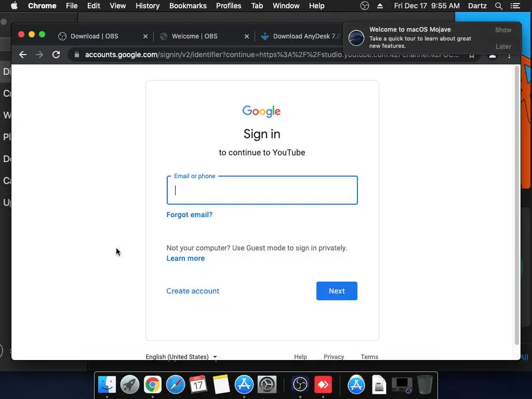Click the browser forward arrow
Screen dimensions: 532x399
point(39,55)
